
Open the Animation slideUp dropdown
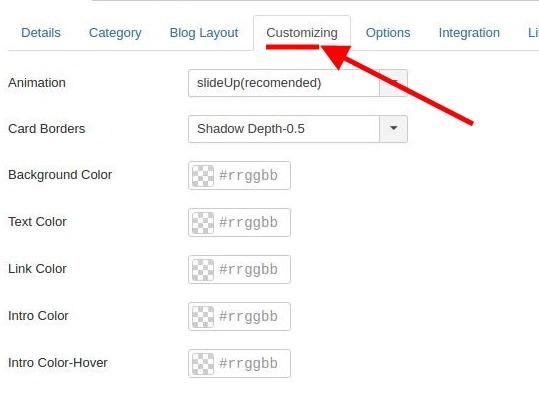click(298, 83)
